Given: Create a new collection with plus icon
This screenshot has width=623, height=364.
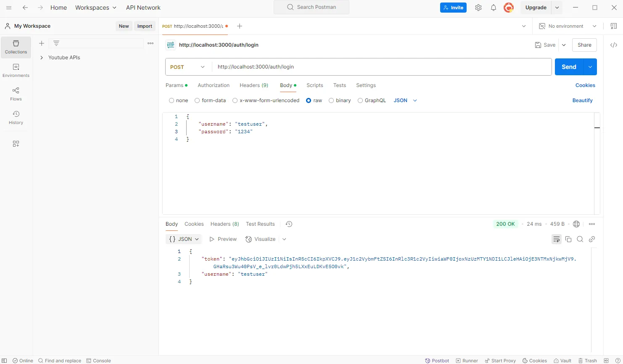Looking at the screenshot, I should (42, 43).
